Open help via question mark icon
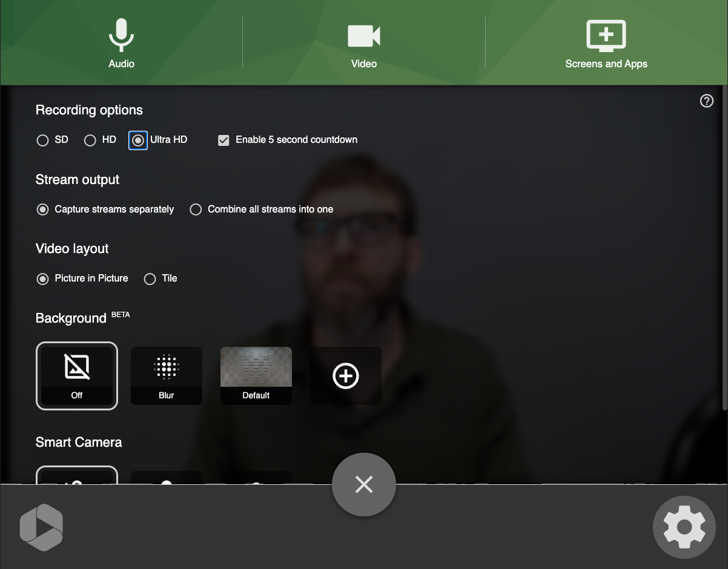Screen dimensions: 728x569 (x=706, y=101)
